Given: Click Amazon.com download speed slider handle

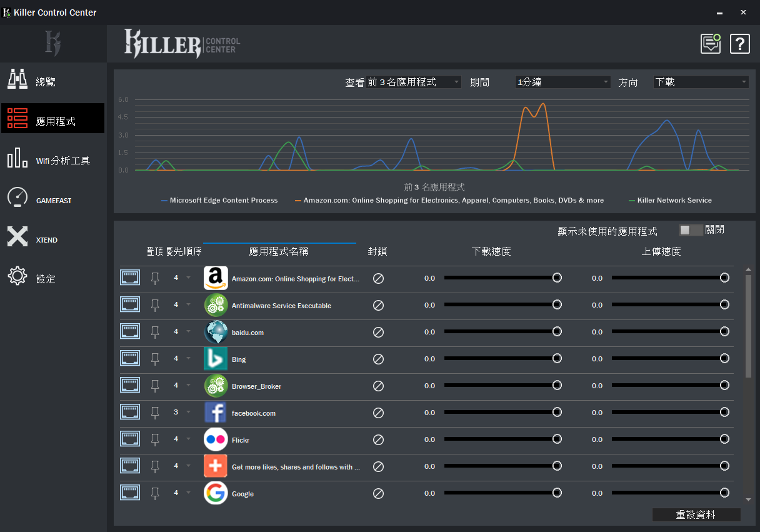Looking at the screenshot, I should pyautogui.click(x=557, y=278).
